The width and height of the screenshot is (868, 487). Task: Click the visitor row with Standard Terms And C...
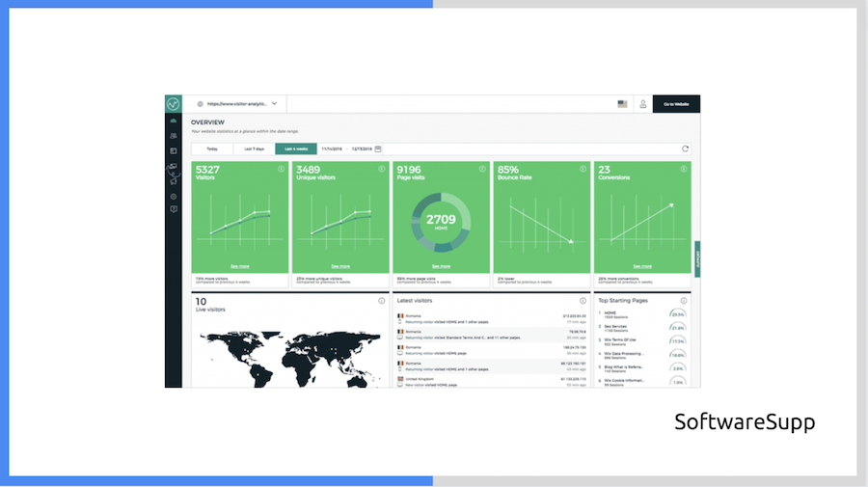[x=492, y=335]
